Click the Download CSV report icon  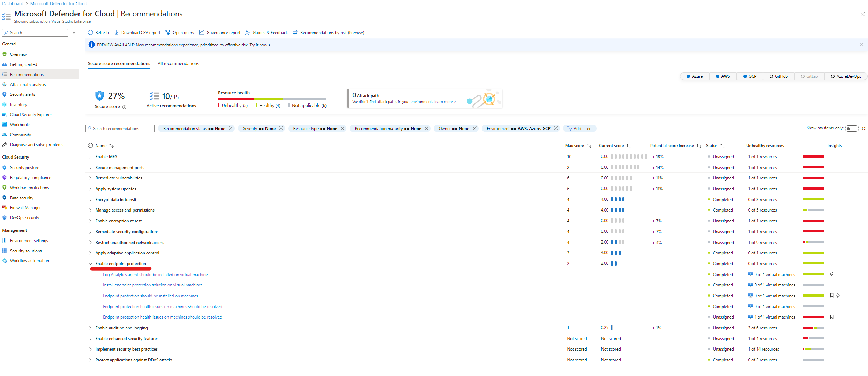[116, 32]
